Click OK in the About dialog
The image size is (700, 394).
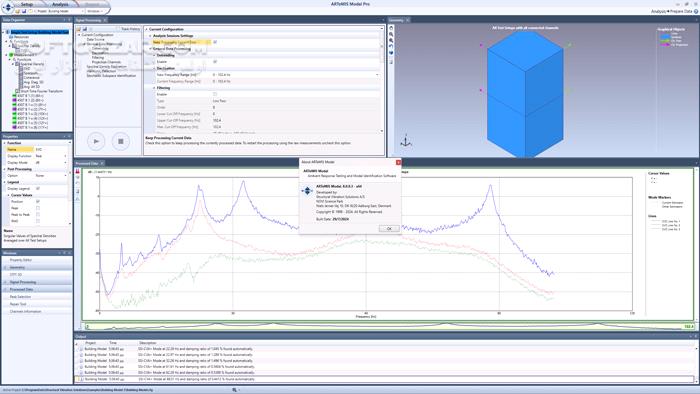(389, 228)
